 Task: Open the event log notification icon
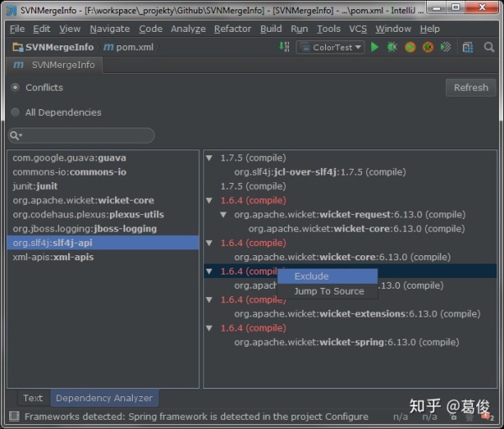tap(487, 416)
